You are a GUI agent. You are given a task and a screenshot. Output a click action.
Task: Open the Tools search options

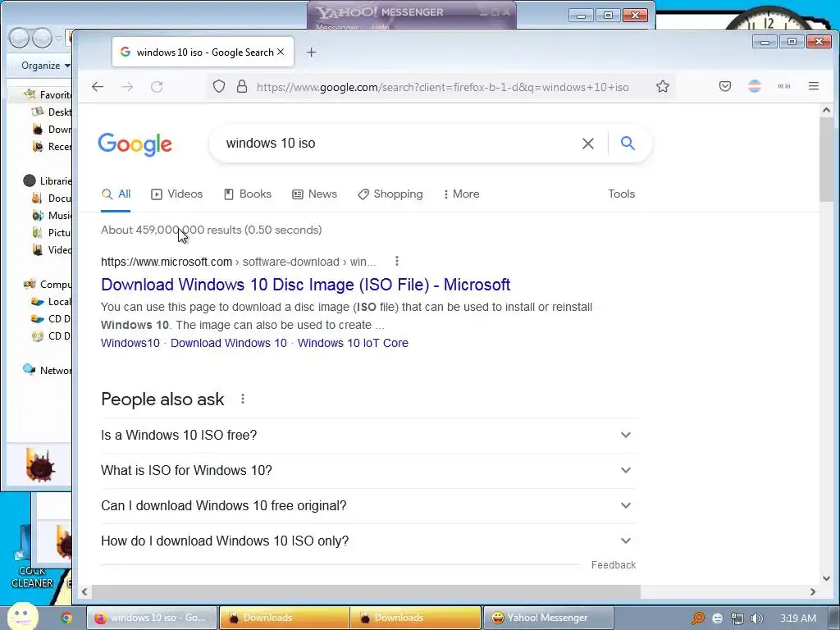(x=622, y=194)
